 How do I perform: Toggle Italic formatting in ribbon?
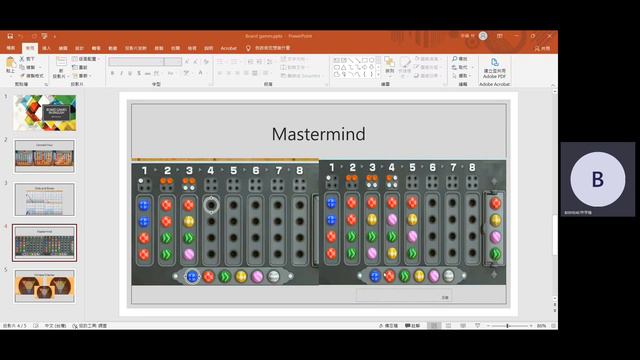pos(121,73)
